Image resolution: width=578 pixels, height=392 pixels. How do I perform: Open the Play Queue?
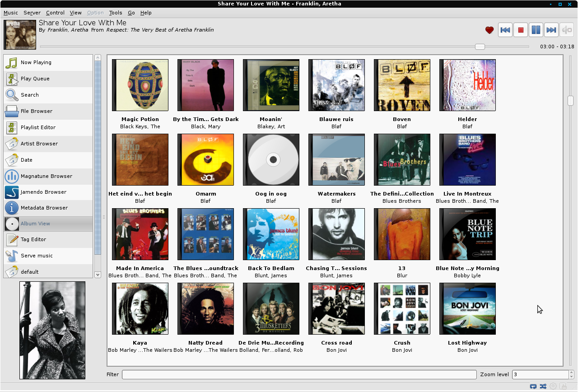pos(48,79)
